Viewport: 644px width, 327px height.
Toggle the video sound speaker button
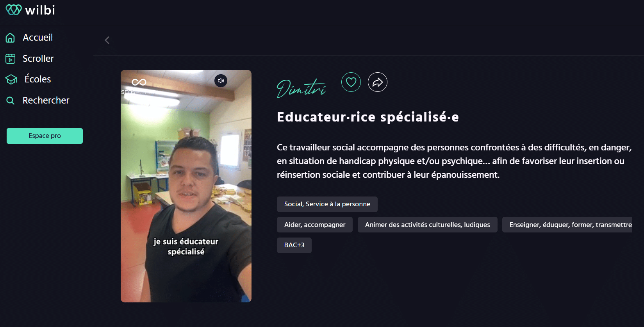(x=221, y=80)
